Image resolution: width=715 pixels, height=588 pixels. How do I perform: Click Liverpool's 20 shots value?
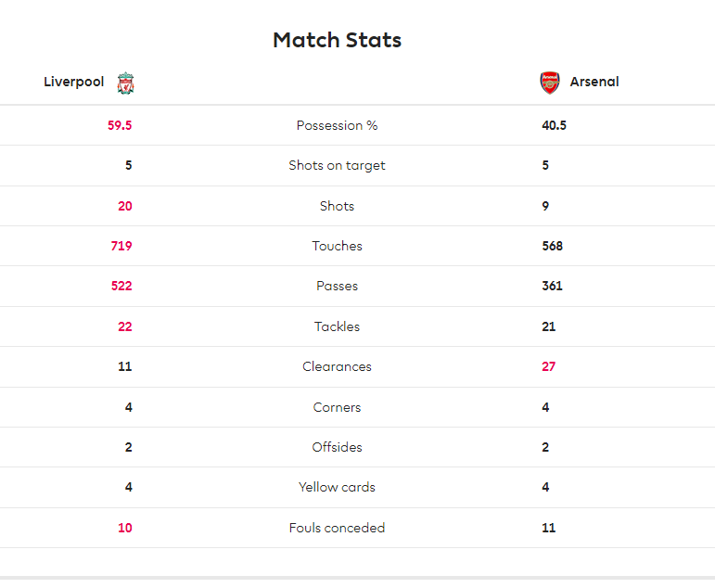[x=125, y=206]
